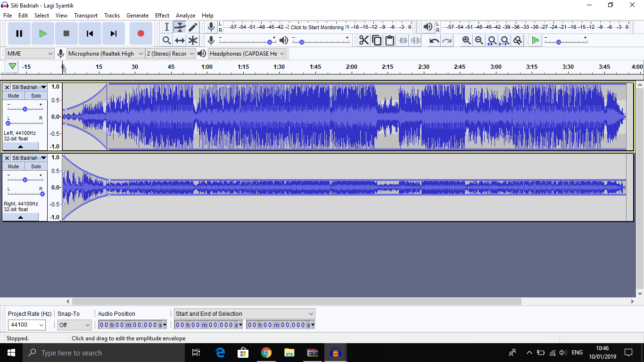The width and height of the screenshot is (644, 362).
Task: Mute the Left channel track
Action: point(14,96)
